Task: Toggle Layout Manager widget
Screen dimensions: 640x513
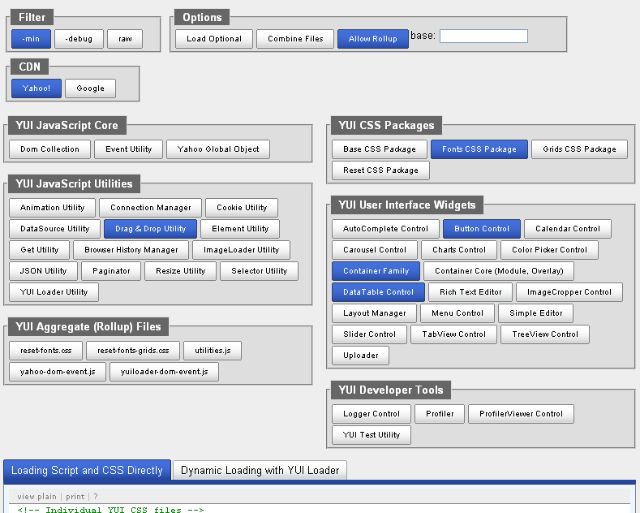Action: pyautogui.click(x=374, y=313)
